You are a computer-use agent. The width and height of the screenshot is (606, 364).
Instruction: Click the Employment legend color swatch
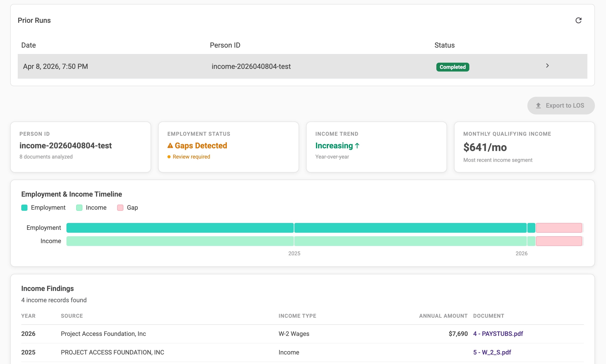24,208
